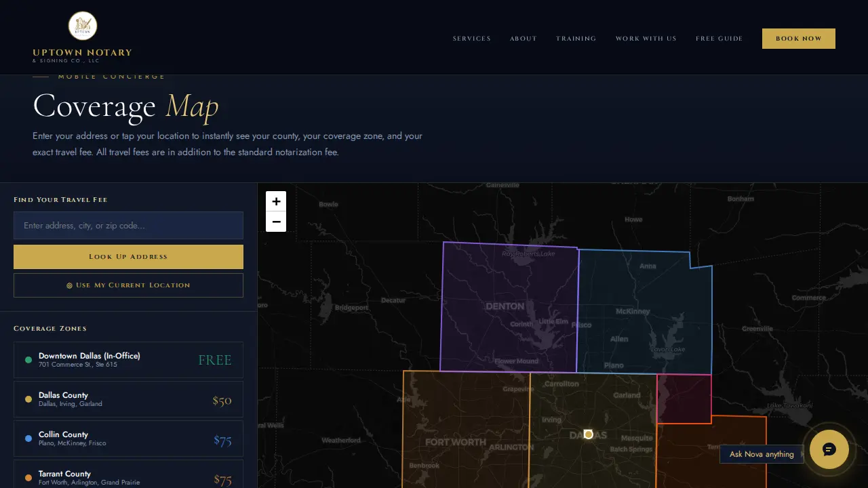Click the Book Now button
This screenshot has height=488, width=868.
[x=799, y=39]
